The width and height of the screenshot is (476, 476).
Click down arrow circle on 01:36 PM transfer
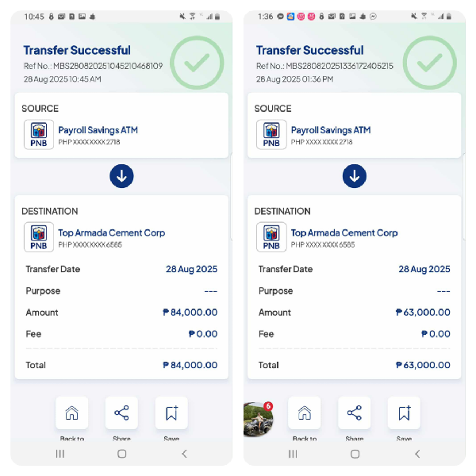tap(354, 176)
